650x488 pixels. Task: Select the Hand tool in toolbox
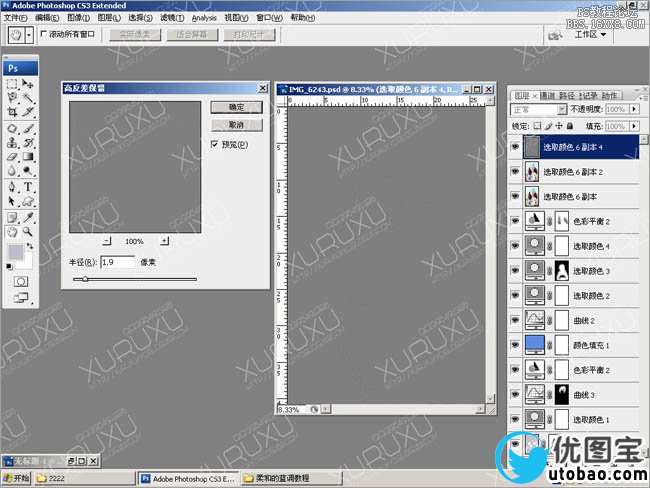pyautogui.click(x=12, y=231)
